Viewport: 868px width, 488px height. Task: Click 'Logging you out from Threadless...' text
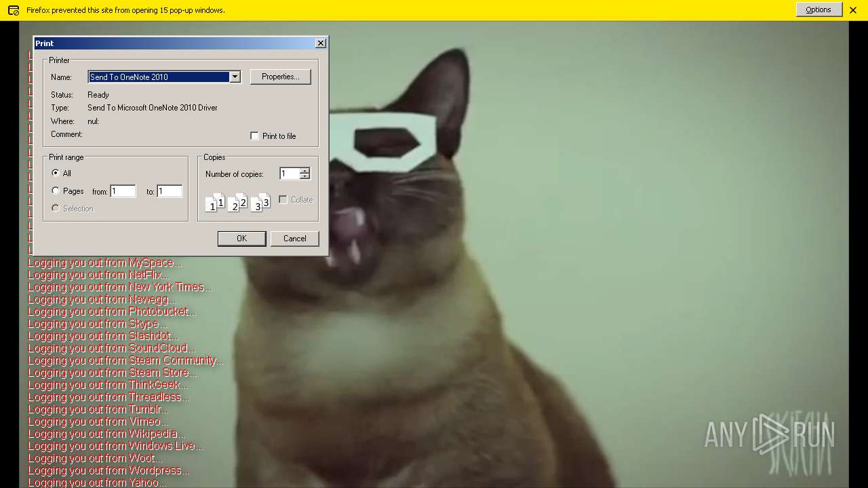(108, 397)
